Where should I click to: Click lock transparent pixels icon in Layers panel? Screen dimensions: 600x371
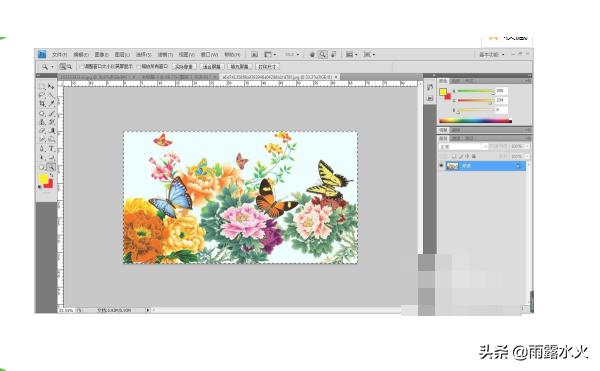click(x=454, y=156)
